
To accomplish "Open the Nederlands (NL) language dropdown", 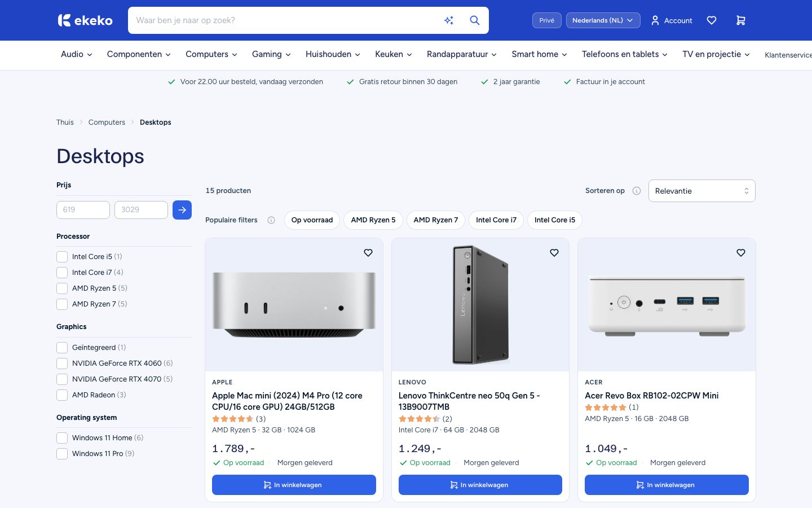I will pos(603,20).
